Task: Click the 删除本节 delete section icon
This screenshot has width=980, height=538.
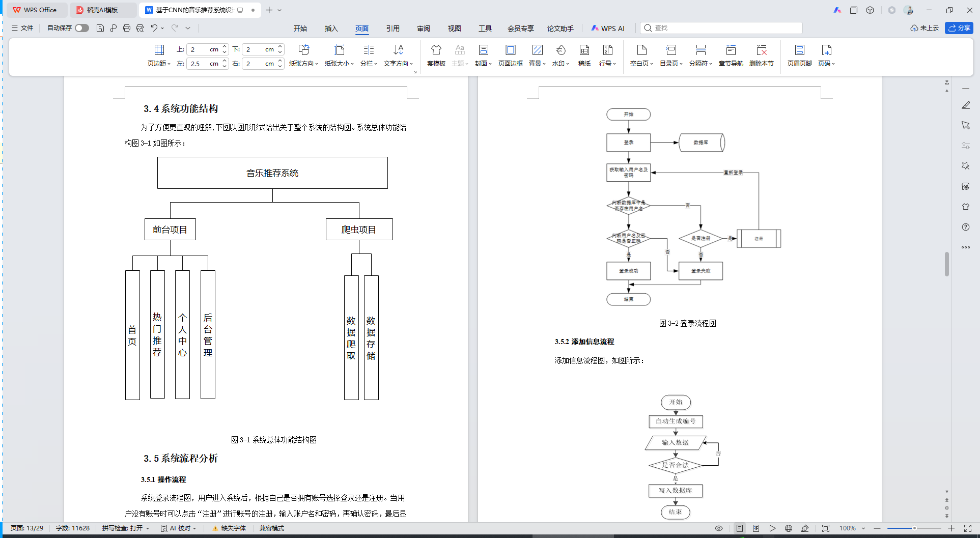Action: point(762,55)
